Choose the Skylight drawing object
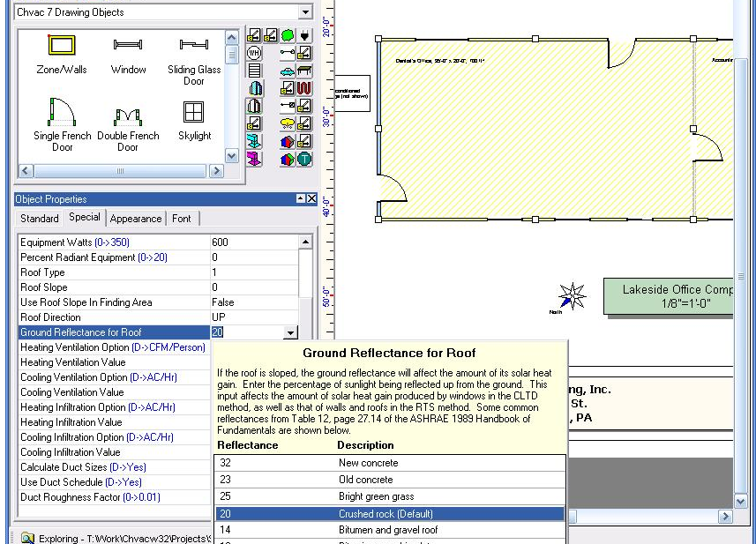Viewport: 756px width, 544px height. click(x=194, y=121)
